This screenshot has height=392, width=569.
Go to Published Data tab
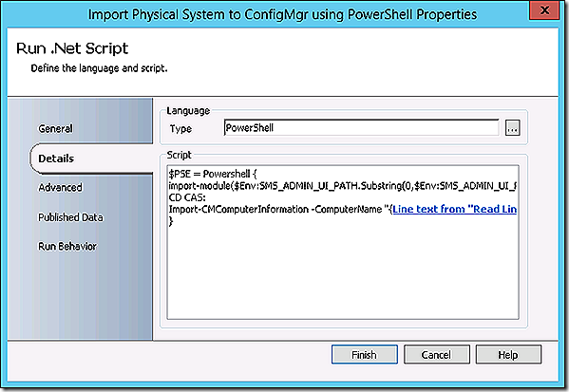click(x=70, y=217)
